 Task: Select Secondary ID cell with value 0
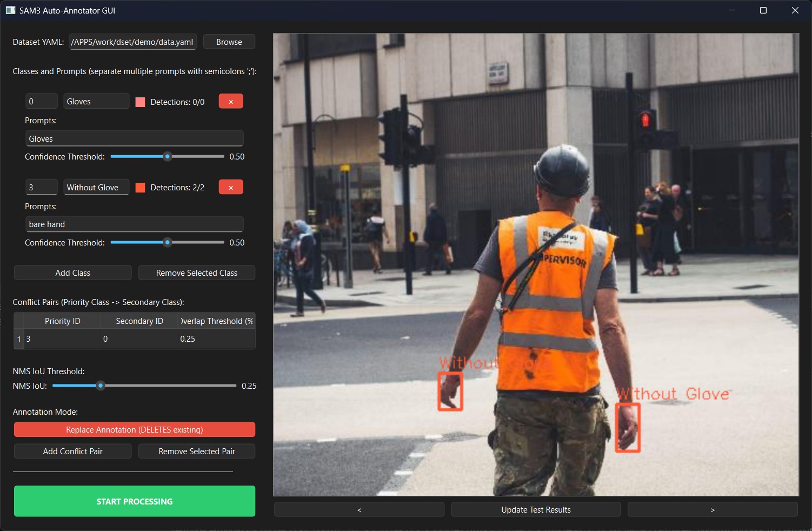point(139,339)
